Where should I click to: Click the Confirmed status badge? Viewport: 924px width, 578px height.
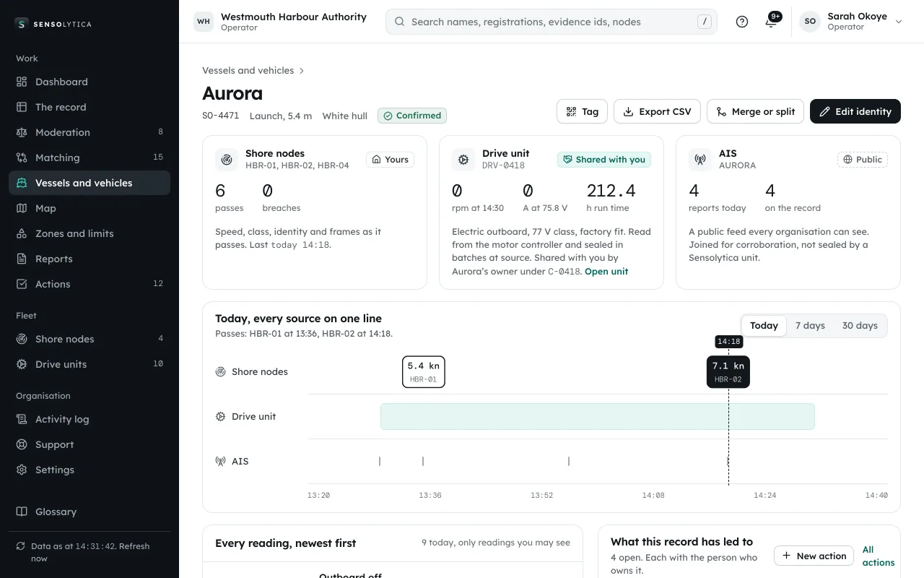(412, 116)
